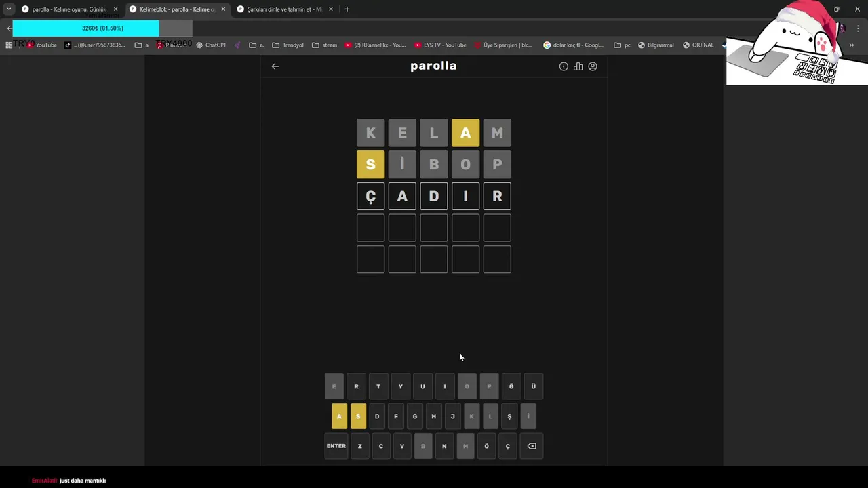This screenshot has width=868, height=488.
Task: Tap the yellow A key on keyboard
Action: coord(339,416)
